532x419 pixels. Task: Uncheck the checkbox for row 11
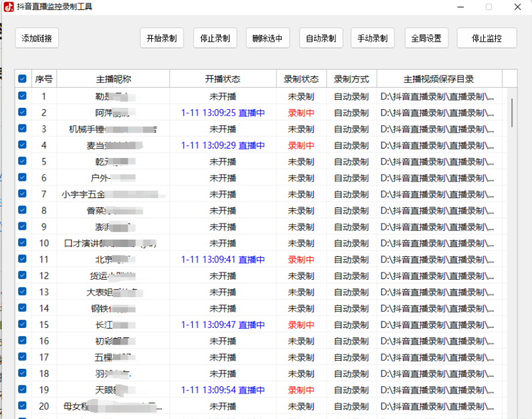coord(22,259)
